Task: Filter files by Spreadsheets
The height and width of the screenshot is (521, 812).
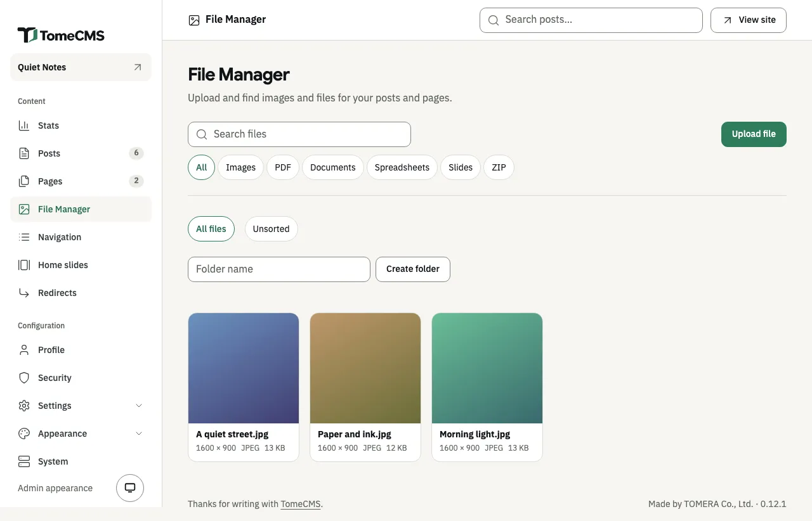Action: 402,167
